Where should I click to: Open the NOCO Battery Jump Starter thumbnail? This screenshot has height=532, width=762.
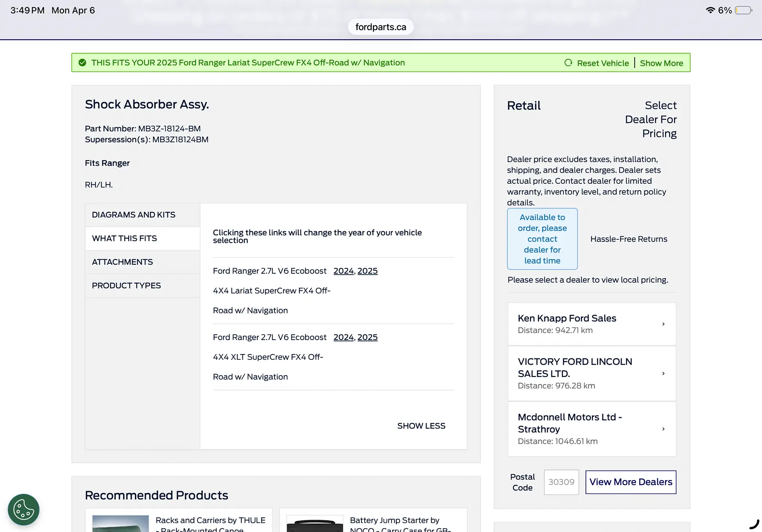[314, 523]
